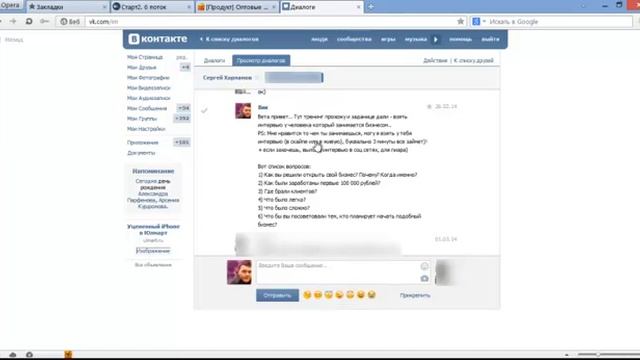Close the Диалоги browser tab
640x360 pixels.
tap(358, 7)
